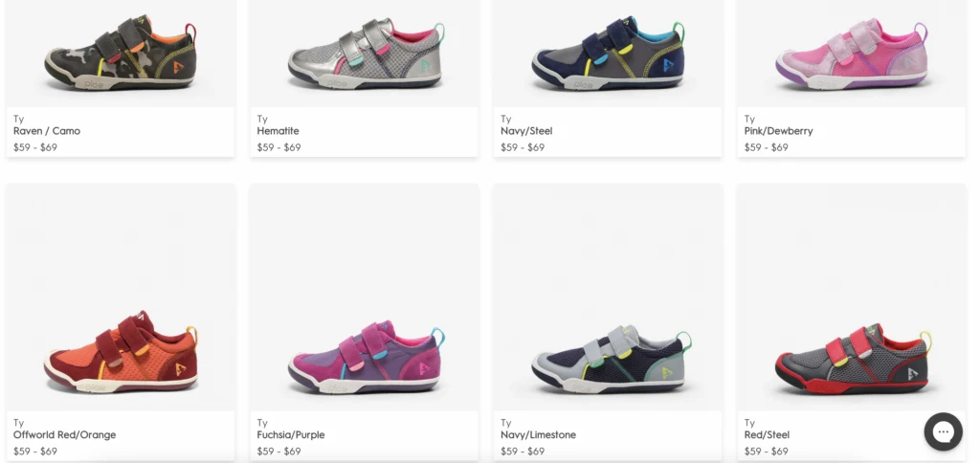The width and height of the screenshot is (980, 463).
Task: Select the Navy/Limestone name text
Action: pyautogui.click(x=538, y=435)
